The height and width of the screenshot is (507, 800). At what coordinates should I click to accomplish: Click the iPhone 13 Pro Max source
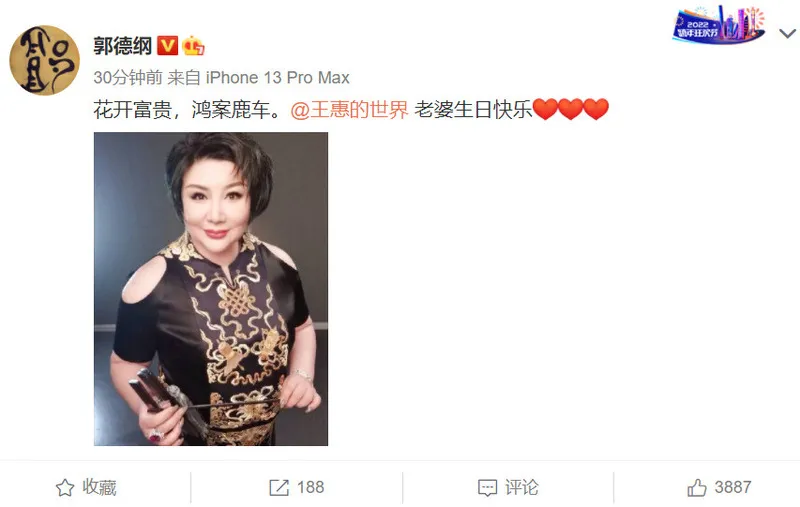pos(278,78)
